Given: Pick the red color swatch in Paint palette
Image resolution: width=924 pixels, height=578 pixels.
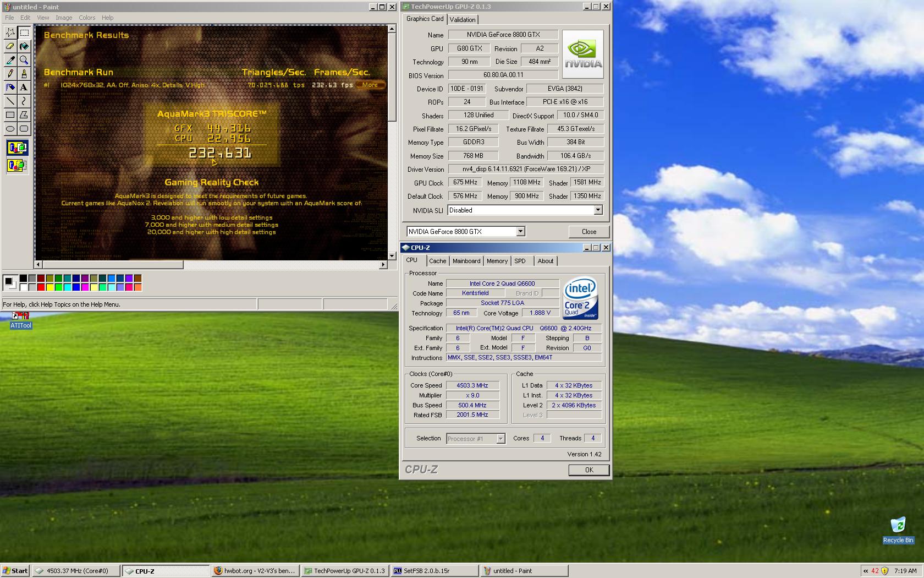Looking at the screenshot, I should (x=41, y=287).
